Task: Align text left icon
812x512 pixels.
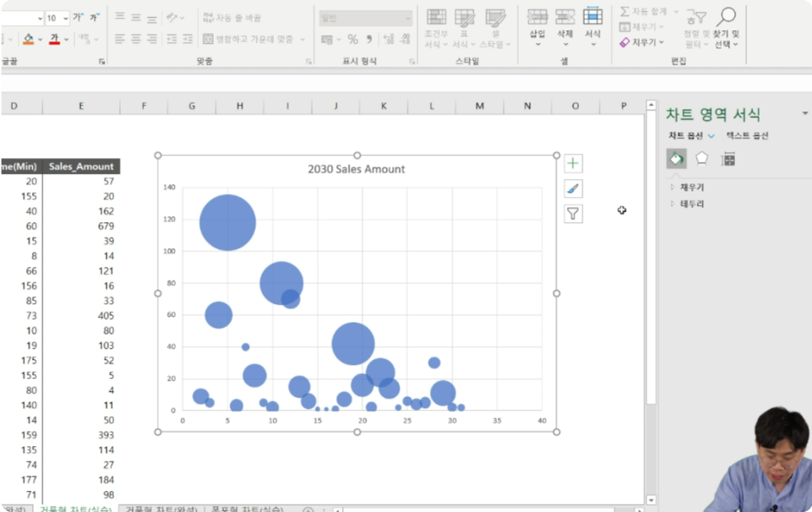Action: pyautogui.click(x=120, y=39)
